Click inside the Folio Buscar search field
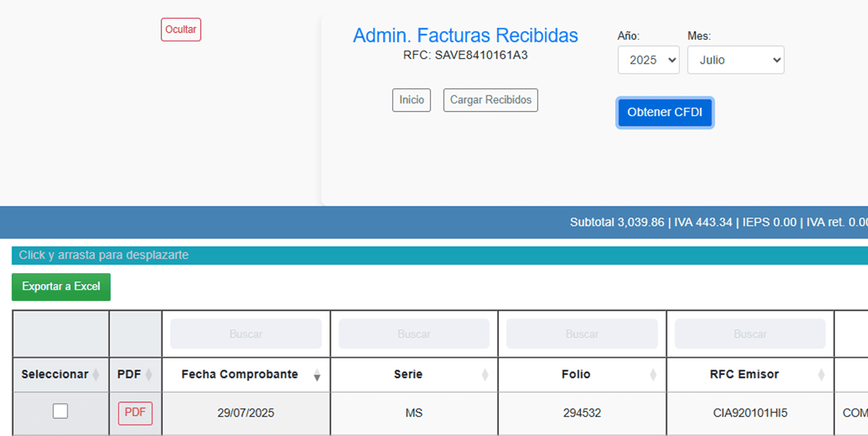Screen dimensions: 868x436 click(x=582, y=334)
